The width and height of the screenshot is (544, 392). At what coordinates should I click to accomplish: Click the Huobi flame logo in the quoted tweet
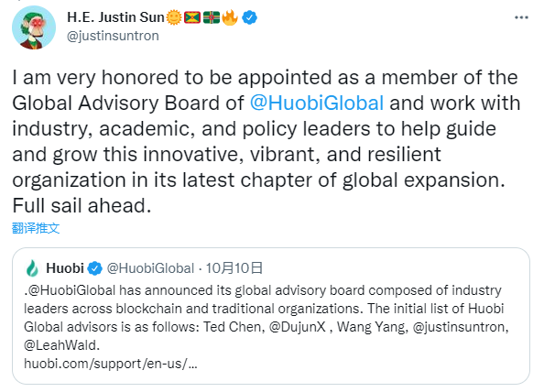click(32, 268)
